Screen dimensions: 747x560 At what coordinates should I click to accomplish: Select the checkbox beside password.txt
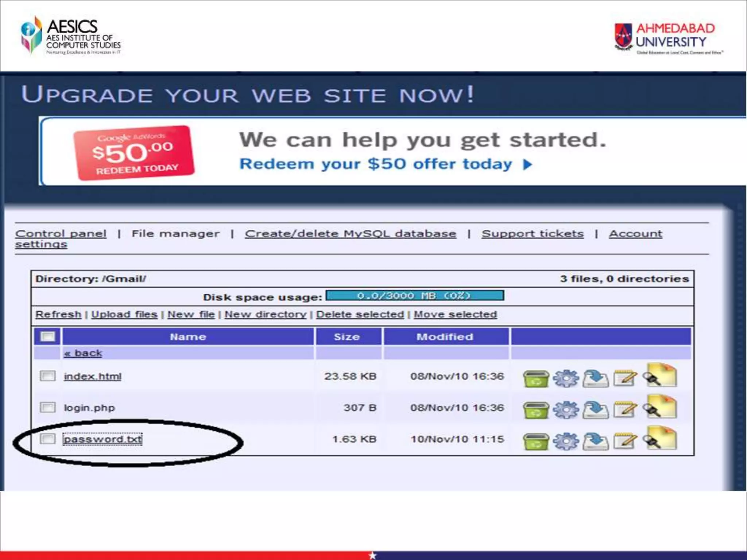click(47, 439)
